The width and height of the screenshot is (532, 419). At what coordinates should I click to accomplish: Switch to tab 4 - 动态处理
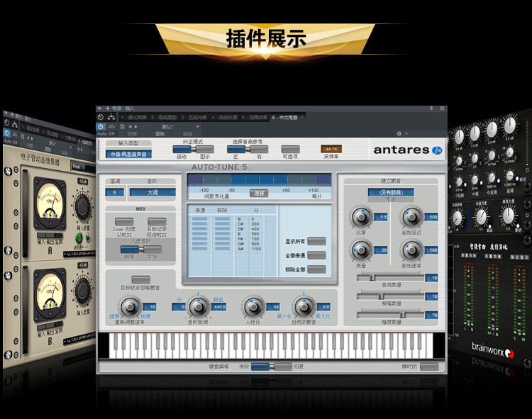tap(224, 117)
